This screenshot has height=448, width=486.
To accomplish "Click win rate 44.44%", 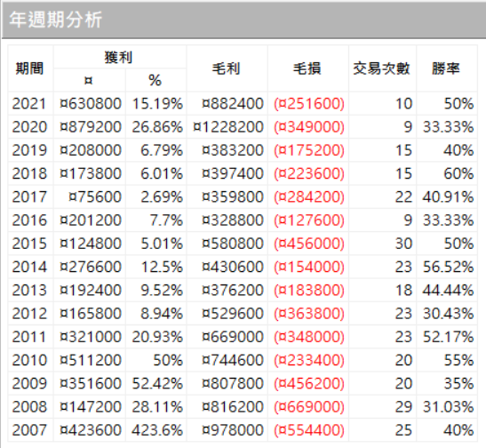I will [x=448, y=290].
